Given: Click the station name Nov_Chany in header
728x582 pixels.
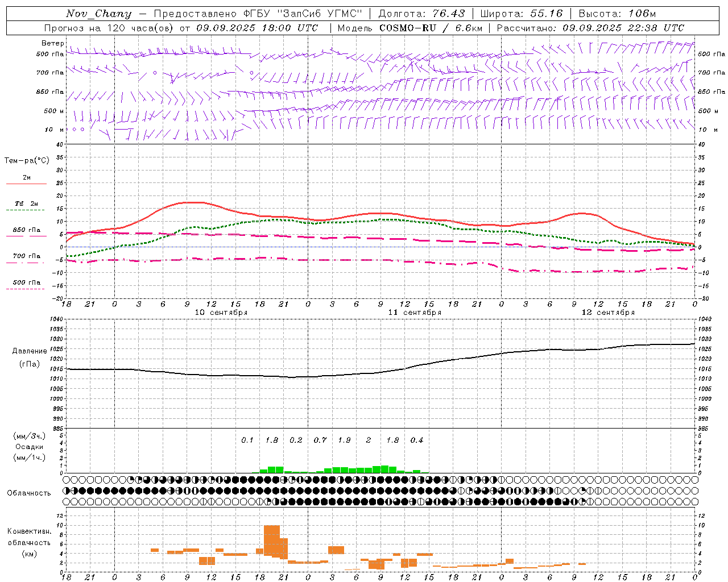Looking at the screenshot, I should (98, 14).
